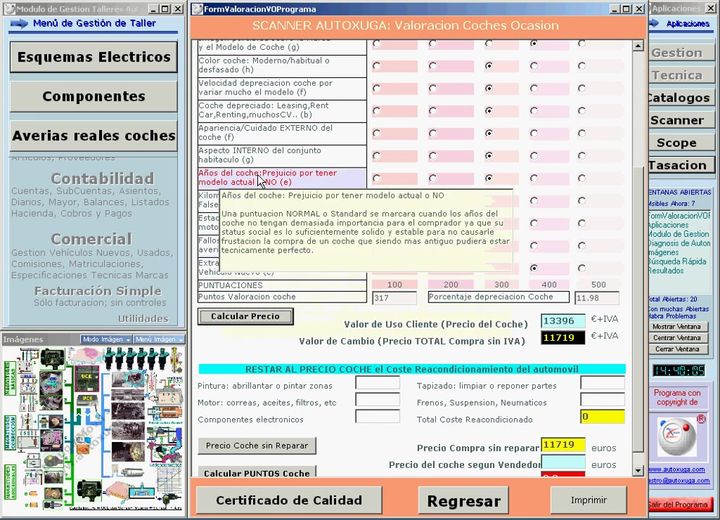Click Años del coche criterion label

pyautogui.click(x=282, y=178)
